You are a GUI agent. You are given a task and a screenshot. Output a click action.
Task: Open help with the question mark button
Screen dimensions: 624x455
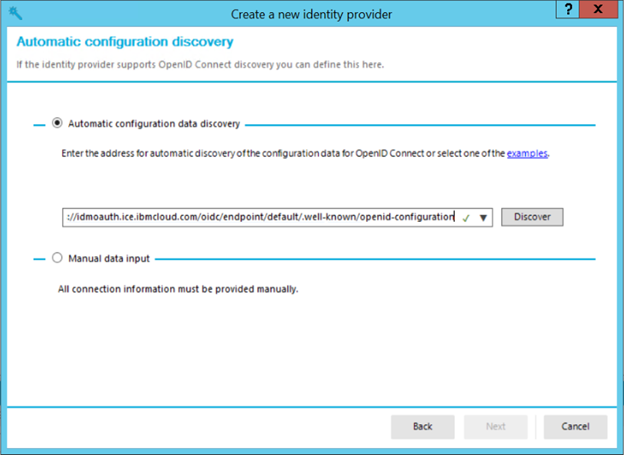tap(568, 9)
